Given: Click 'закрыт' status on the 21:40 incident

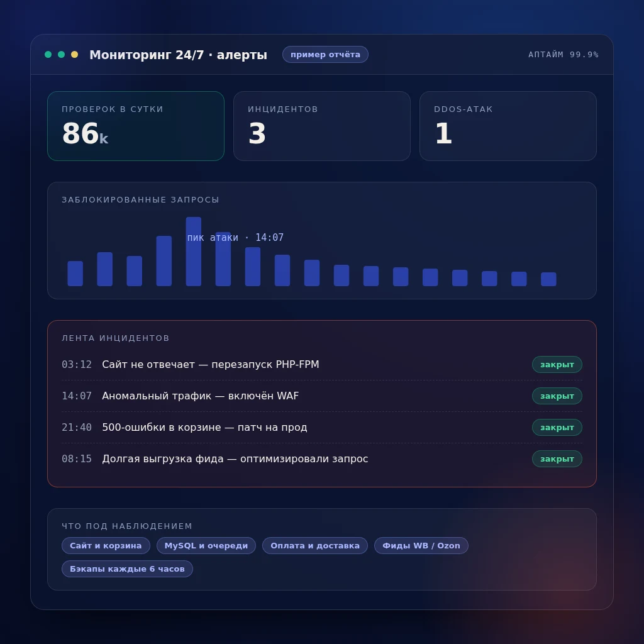Looking at the screenshot, I should coord(557,428).
